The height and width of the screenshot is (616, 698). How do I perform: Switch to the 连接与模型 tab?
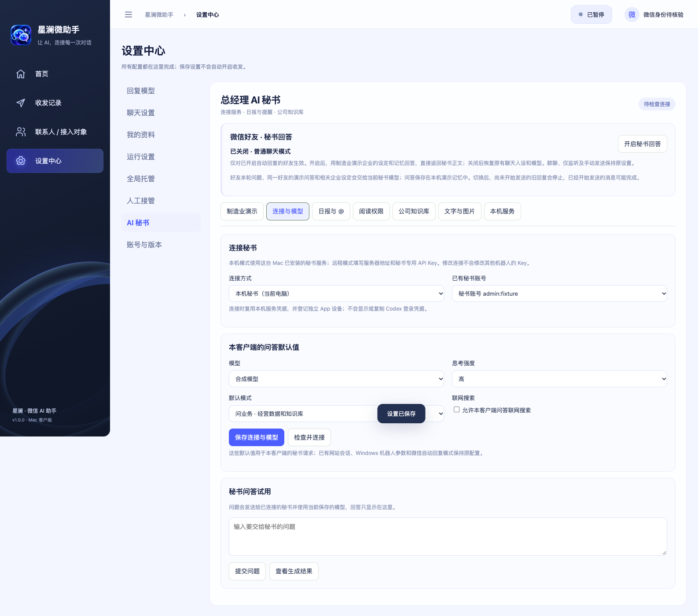click(288, 211)
